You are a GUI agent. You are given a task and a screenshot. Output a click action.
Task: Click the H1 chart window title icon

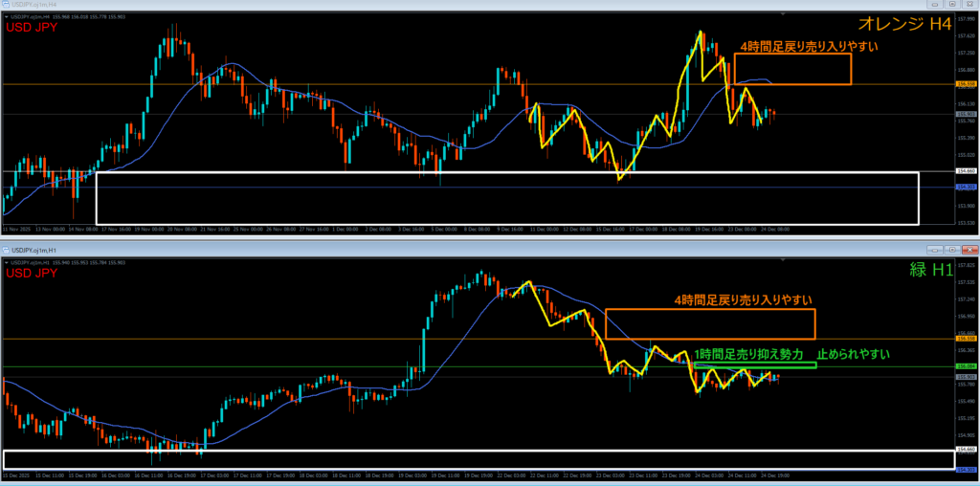[6, 250]
